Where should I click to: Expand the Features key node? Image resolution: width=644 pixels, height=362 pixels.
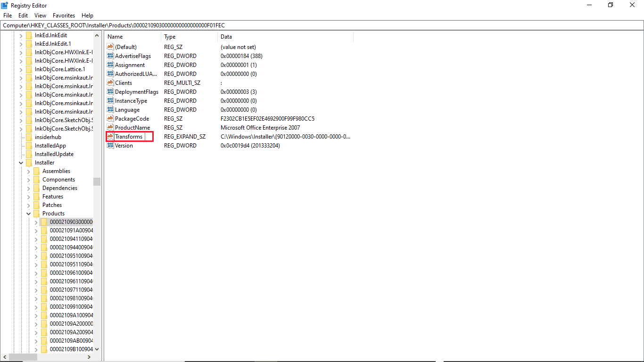pos(28,197)
